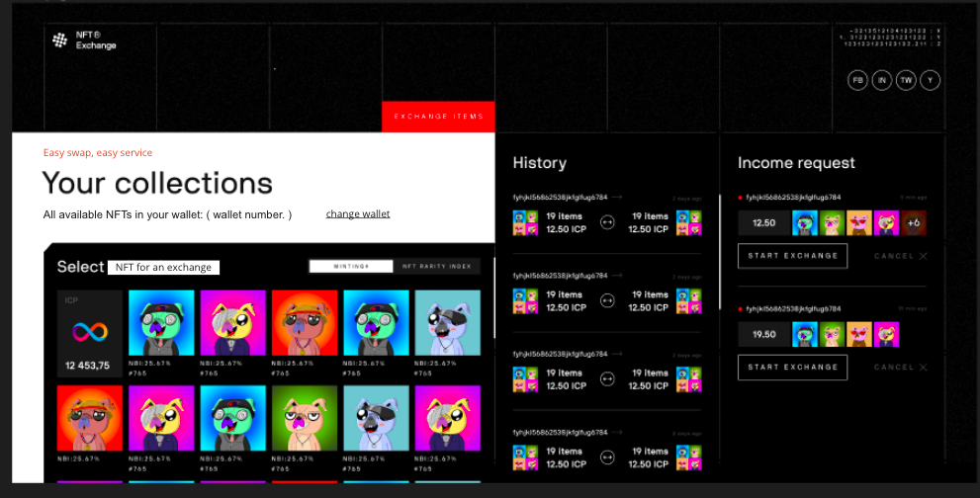Open the Exchange Items tab
The height and width of the screenshot is (498, 980).
438,117
